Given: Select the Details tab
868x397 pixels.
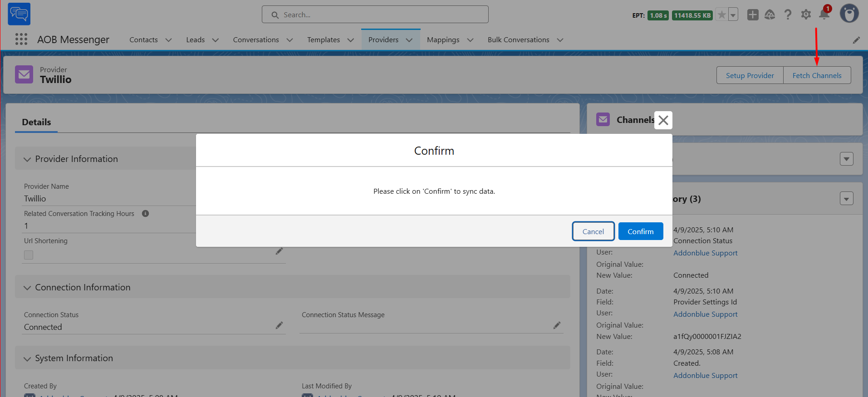Looking at the screenshot, I should coord(36,122).
